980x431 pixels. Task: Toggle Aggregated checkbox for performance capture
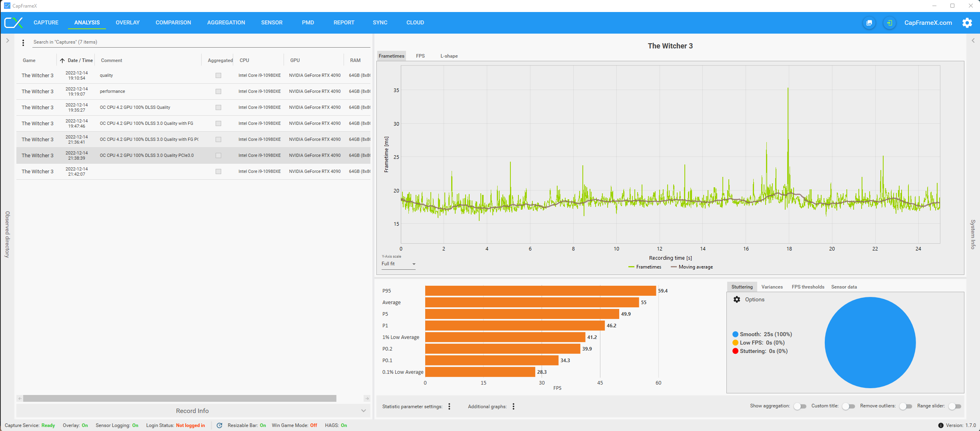[218, 91]
